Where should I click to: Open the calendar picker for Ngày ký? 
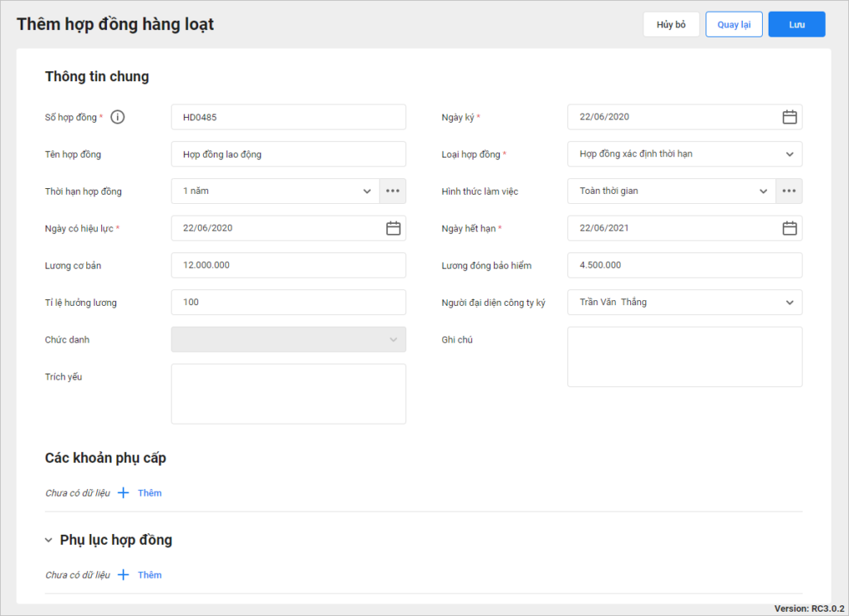[x=789, y=117]
